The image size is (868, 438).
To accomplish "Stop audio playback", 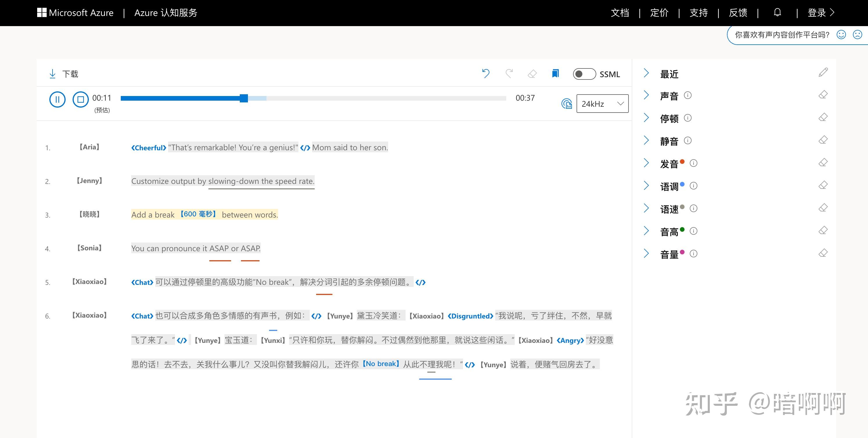I will [x=80, y=99].
